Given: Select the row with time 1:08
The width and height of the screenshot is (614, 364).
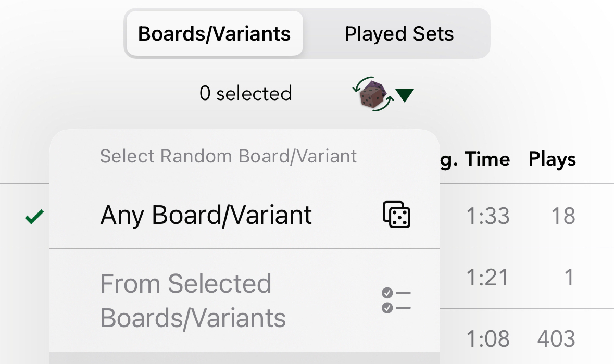Looking at the screenshot, I should tap(487, 339).
